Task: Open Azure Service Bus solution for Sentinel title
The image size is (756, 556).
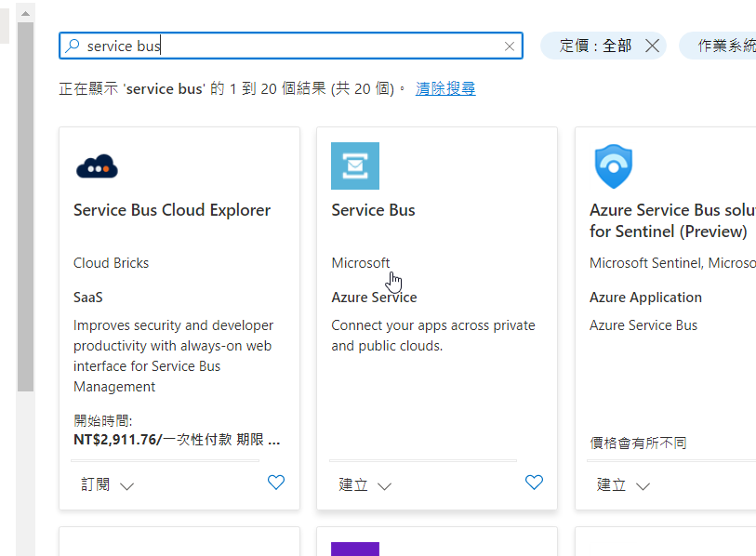Action: (x=672, y=220)
